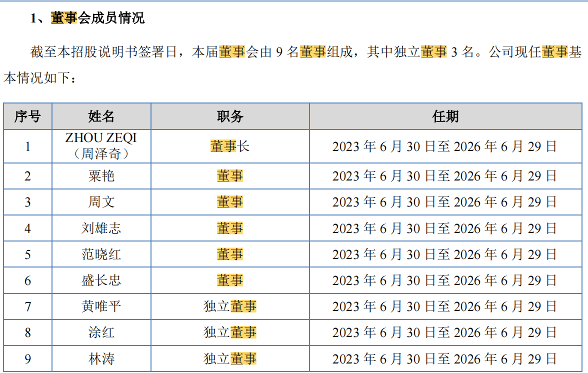
Task: Click the 任期 column header
Action: click(447, 116)
